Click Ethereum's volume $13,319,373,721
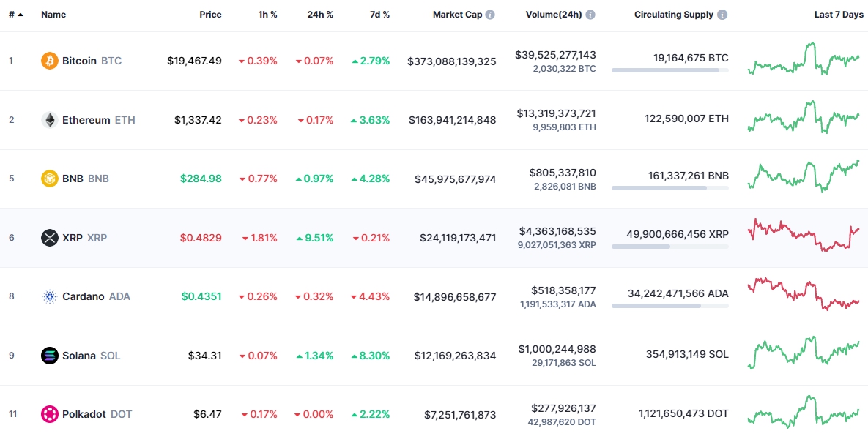Viewport: 868px width, 439px height. pos(557,113)
